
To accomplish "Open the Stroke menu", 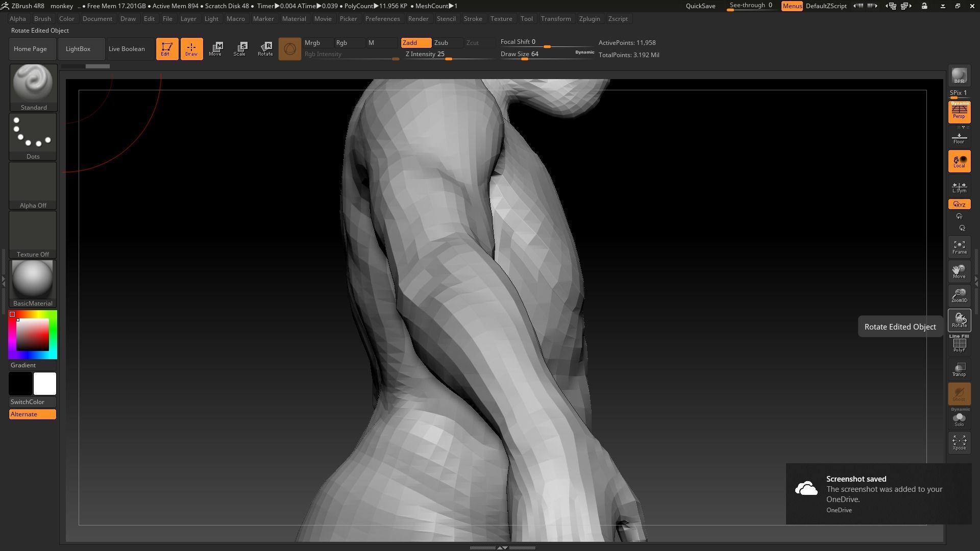I will point(473,19).
